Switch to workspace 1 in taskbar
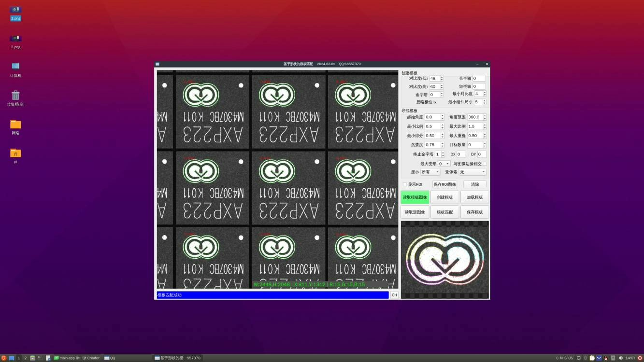Viewport: 644px width, 362px height. point(19,358)
